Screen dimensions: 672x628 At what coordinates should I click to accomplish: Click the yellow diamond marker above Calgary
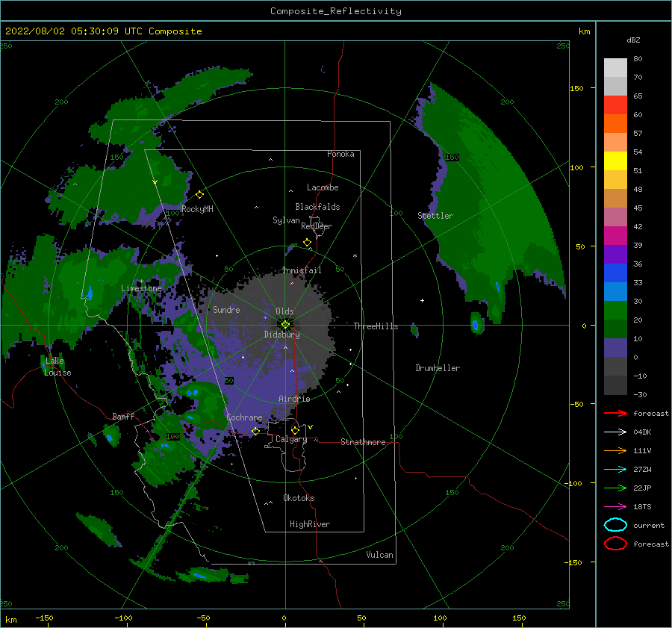pos(295,430)
